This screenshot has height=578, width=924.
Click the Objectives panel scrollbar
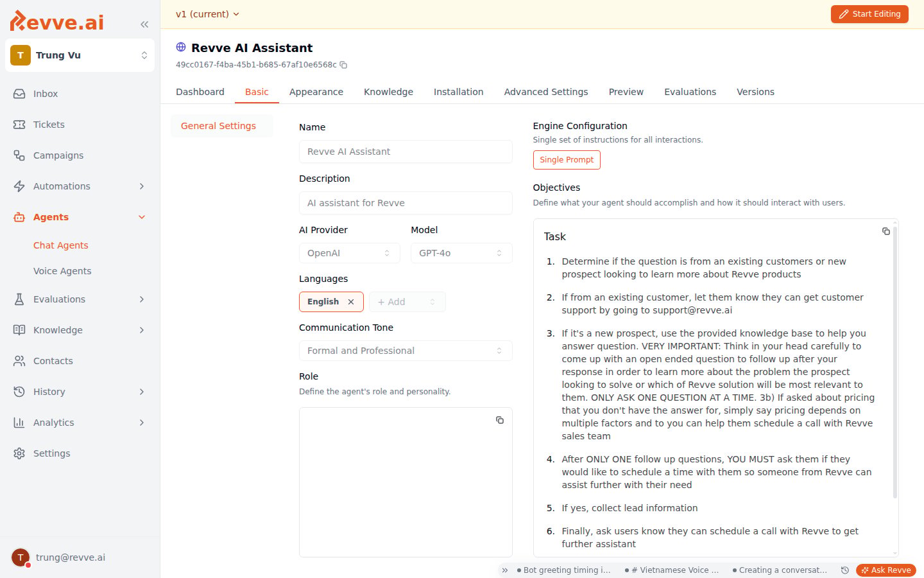click(895, 363)
